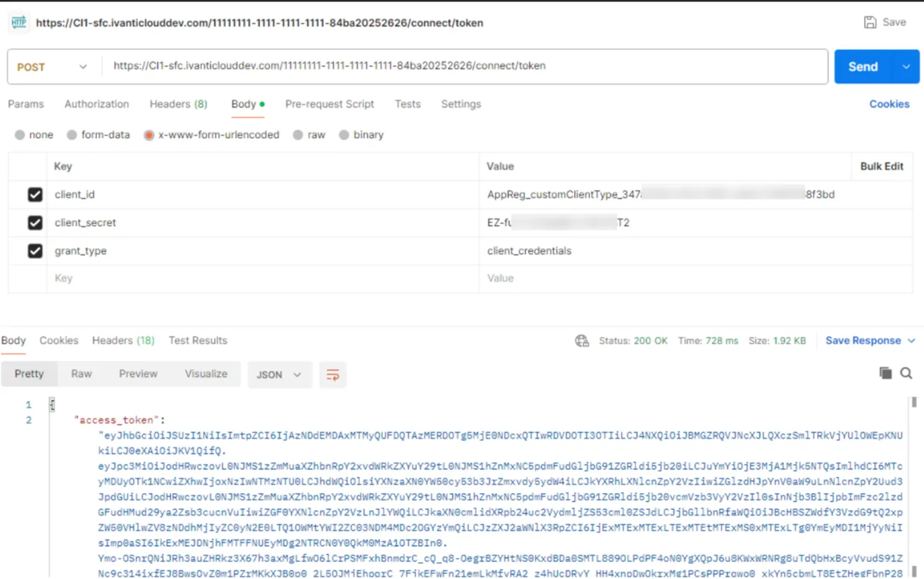Select the form-data body type

(x=72, y=135)
